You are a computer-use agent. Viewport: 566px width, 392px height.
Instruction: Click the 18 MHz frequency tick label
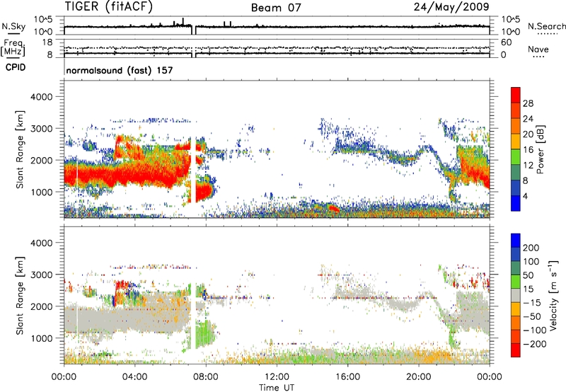pyautogui.click(x=47, y=42)
